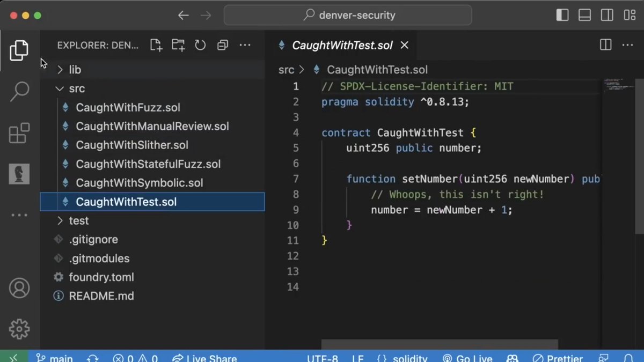Open editor more actions menu
The image size is (644, 362).
coord(628,45)
